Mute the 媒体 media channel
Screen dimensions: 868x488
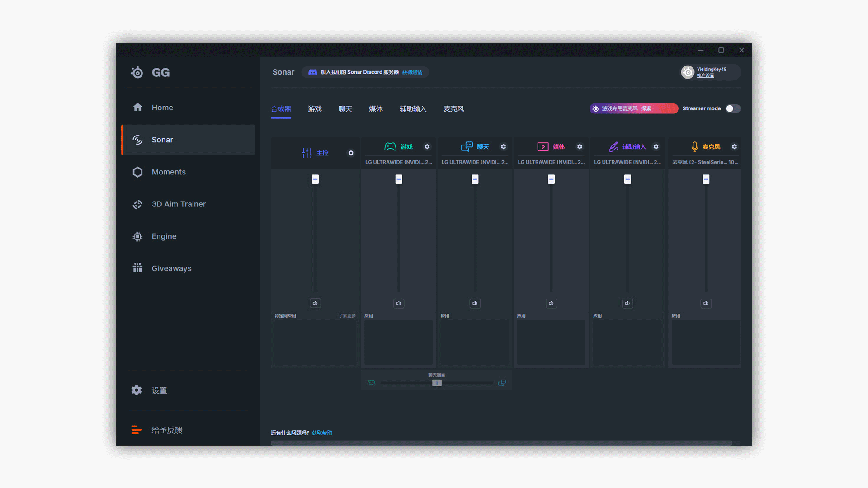tap(551, 303)
